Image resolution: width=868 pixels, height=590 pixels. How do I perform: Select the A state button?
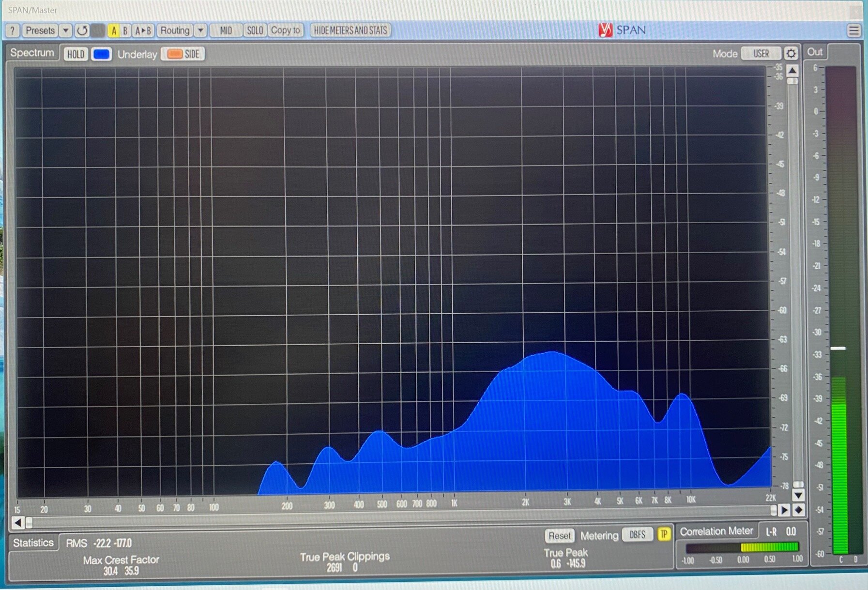(114, 31)
